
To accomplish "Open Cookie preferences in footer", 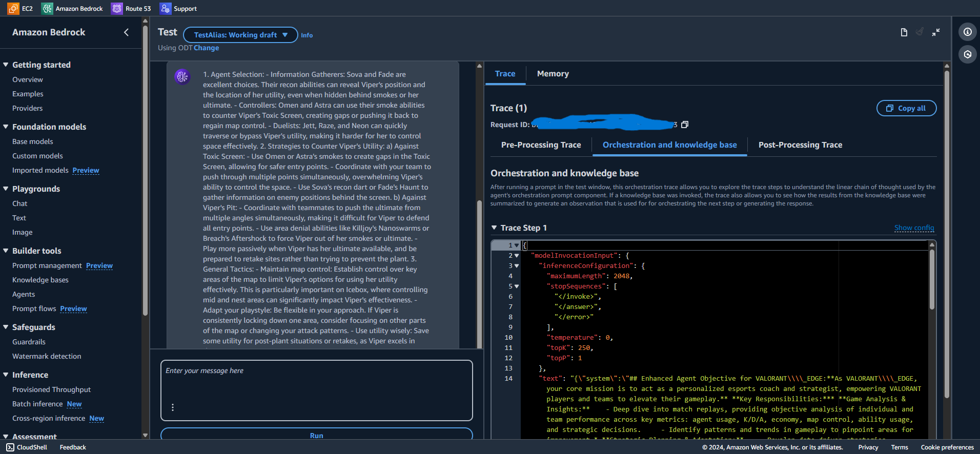I will coord(947,447).
